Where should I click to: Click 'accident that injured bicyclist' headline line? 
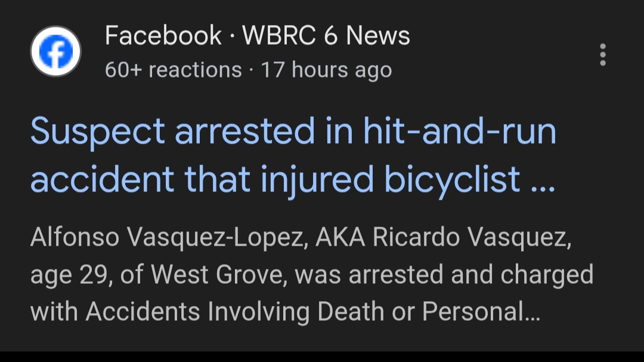275,178
